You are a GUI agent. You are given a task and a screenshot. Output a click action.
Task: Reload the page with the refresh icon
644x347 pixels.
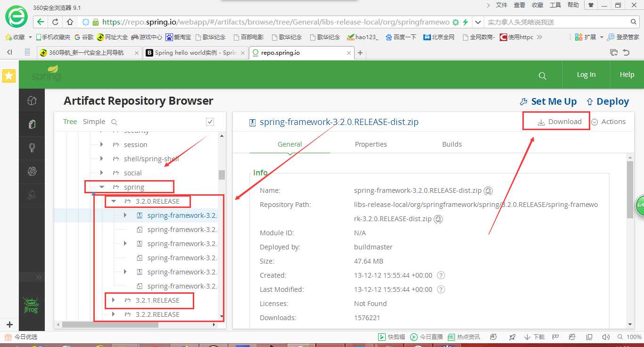point(55,22)
